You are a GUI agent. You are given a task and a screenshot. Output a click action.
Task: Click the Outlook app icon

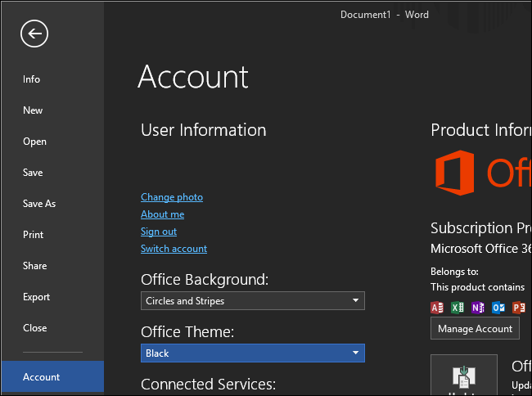pyautogui.click(x=498, y=308)
